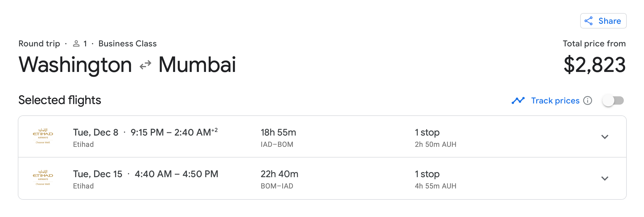Click the passenger count '1' selector

(x=85, y=43)
